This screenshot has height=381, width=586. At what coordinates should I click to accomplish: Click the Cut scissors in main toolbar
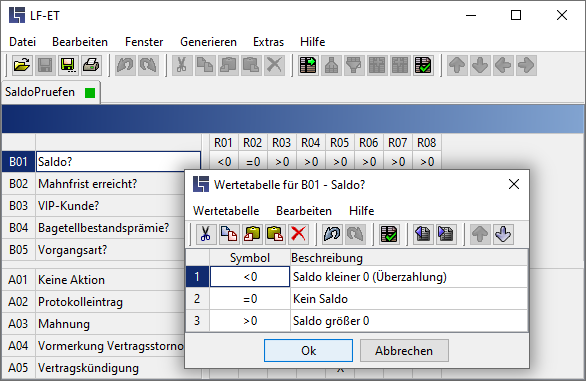pos(182,65)
